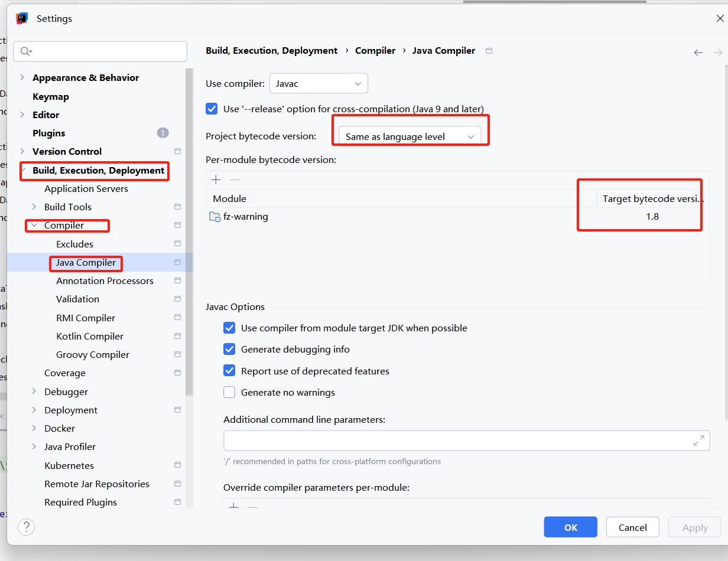Click project icon beside Excludes
This screenshot has height=561, width=728.
177,244
